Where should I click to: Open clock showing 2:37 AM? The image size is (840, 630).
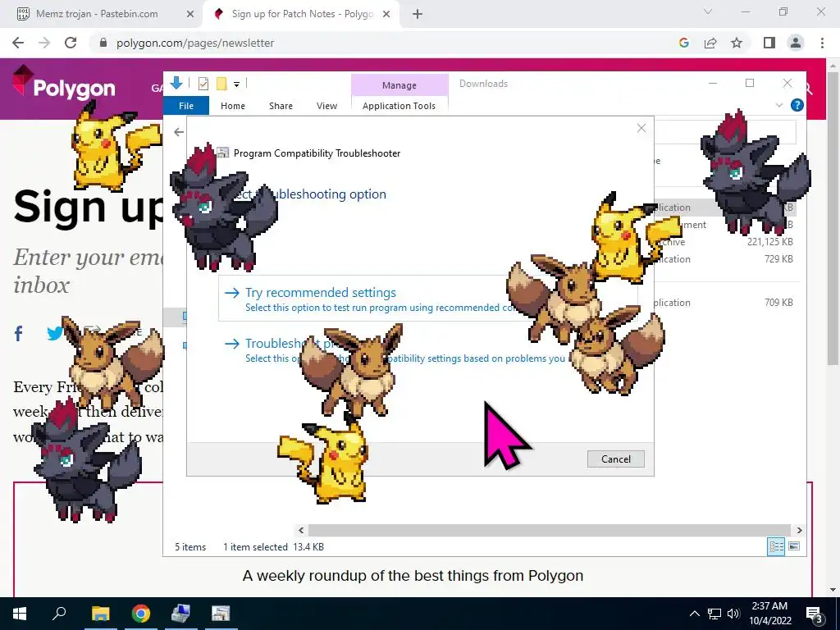pyautogui.click(x=769, y=614)
